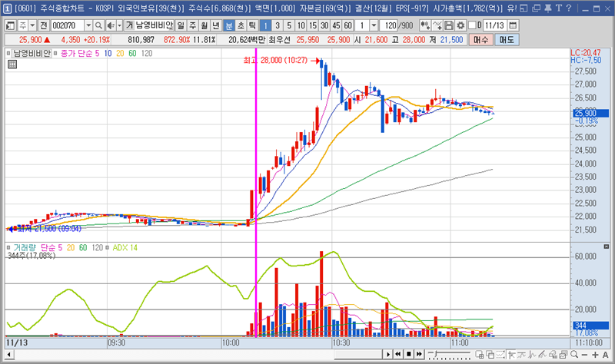This screenshot has width=615, height=364.
Task: Toggle the 거래량 volume pane checkbox
Action: tap(9, 247)
